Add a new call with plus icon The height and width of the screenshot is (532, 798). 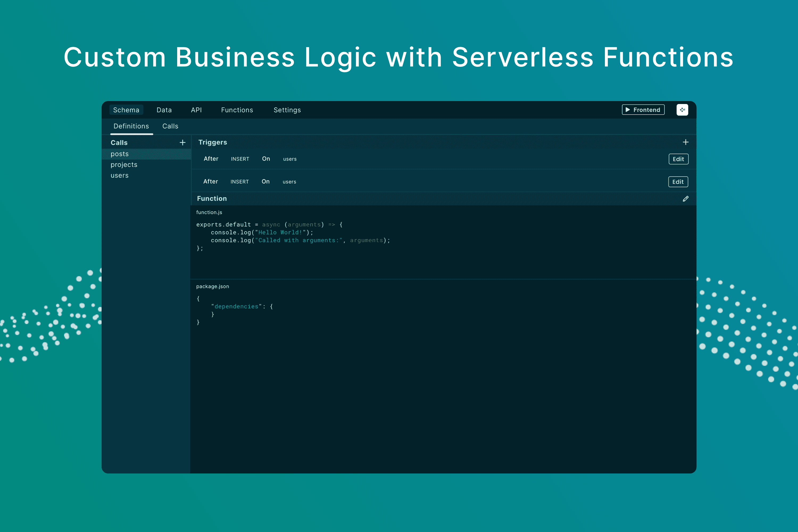tap(182, 143)
